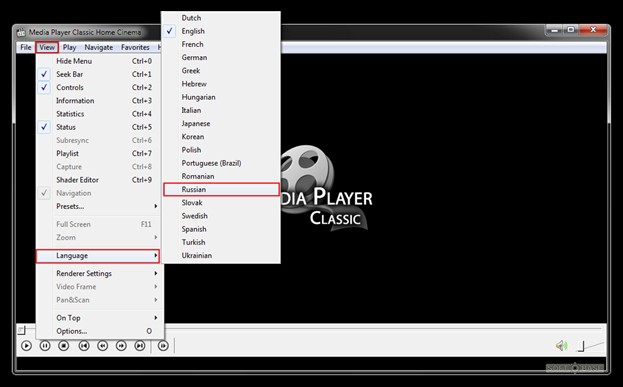Image resolution: width=623 pixels, height=387 pixels.
Task: Click the greyed Navigation entry
Action: pos(98,193)
